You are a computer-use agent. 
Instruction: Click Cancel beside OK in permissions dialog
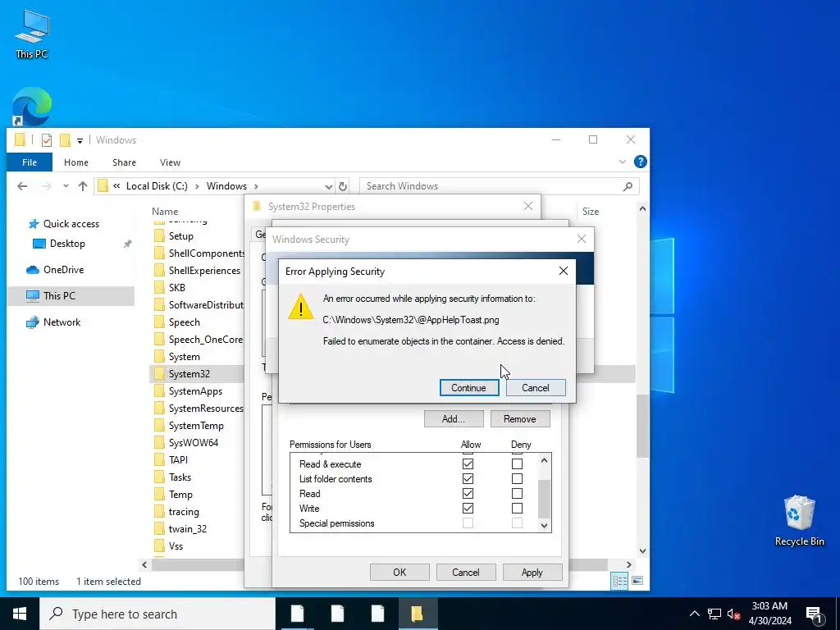tap(466, 572)
